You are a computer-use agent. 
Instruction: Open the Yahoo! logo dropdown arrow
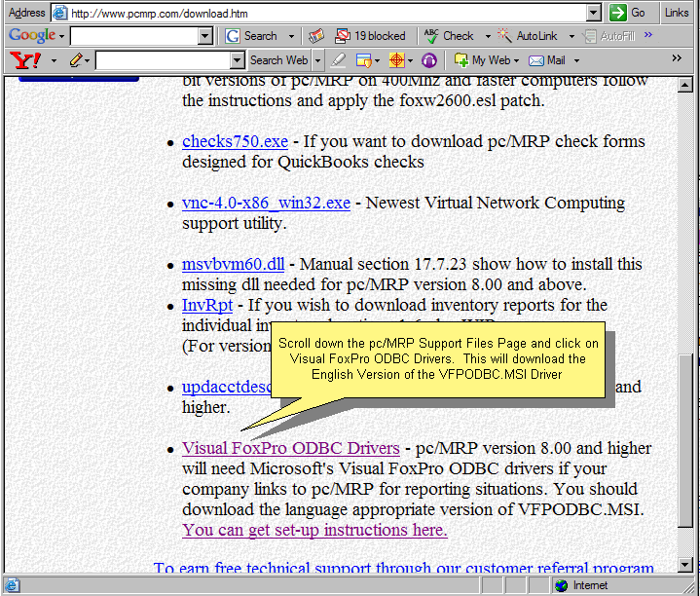[54, 60]
